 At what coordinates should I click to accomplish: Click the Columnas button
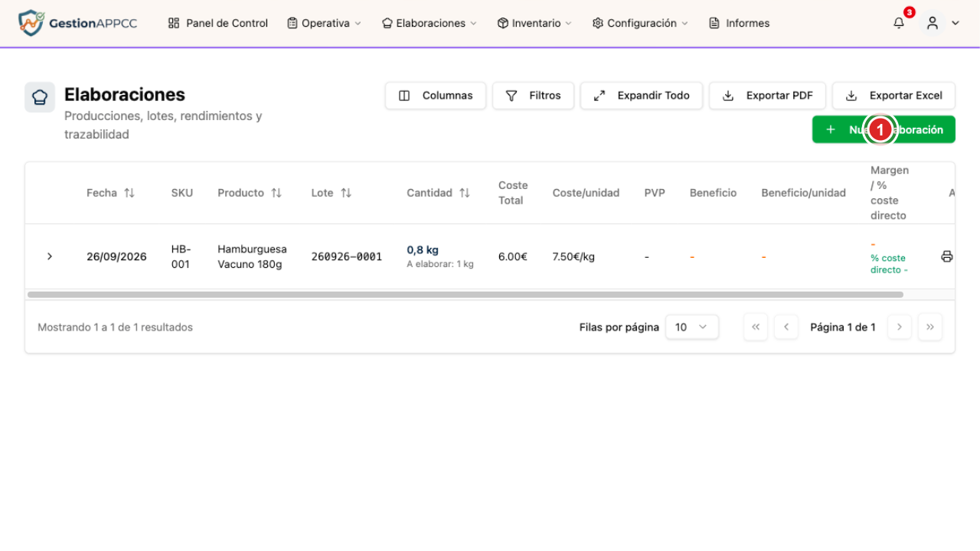point(436,96)
